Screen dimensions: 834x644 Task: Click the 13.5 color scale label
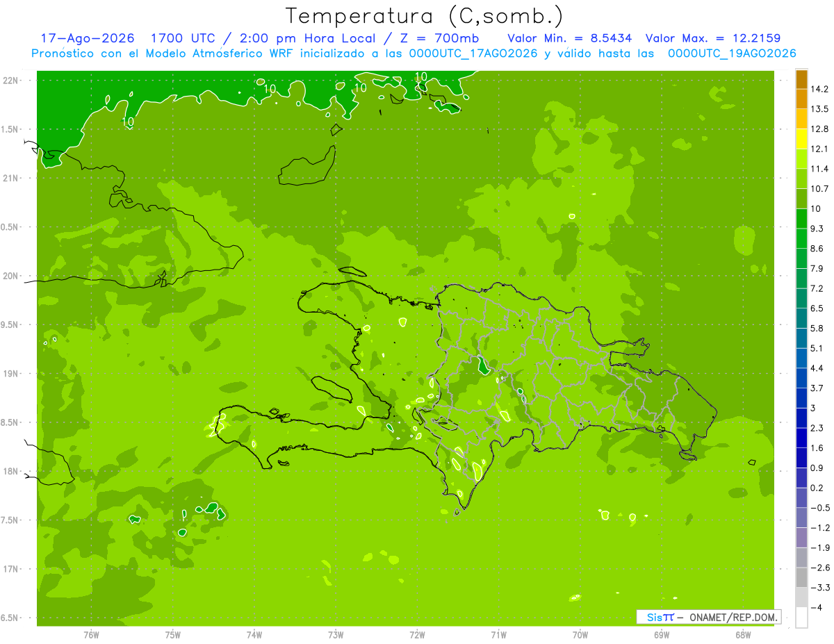[819, 109]
